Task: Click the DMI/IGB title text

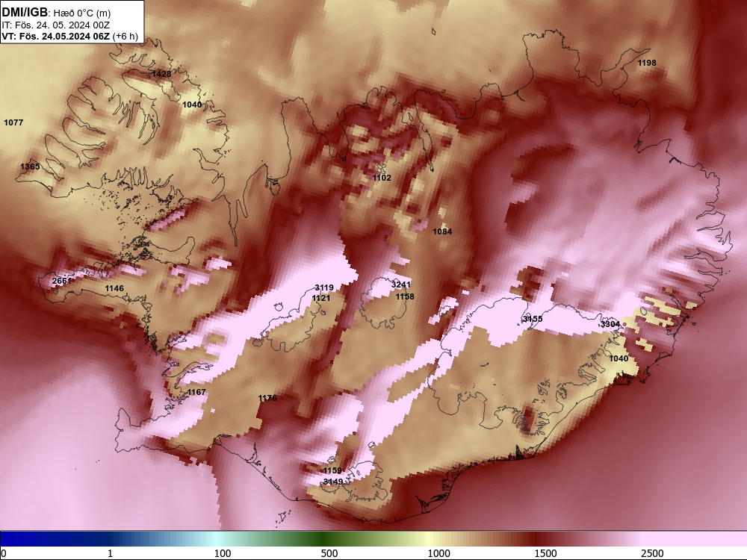Action: click(25, 12)
